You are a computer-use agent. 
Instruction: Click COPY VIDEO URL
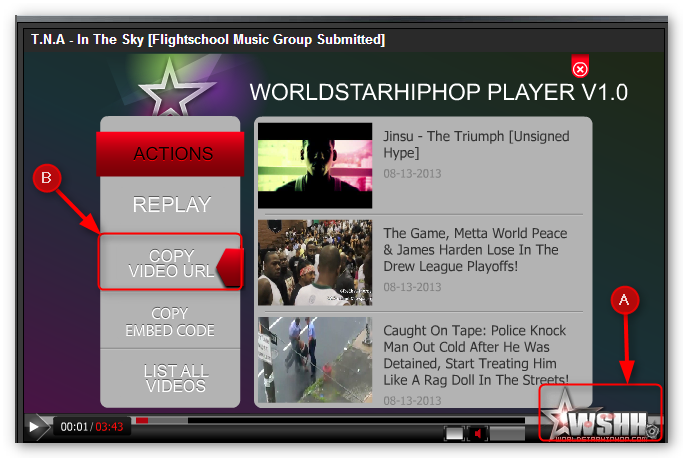click(170, 263)
